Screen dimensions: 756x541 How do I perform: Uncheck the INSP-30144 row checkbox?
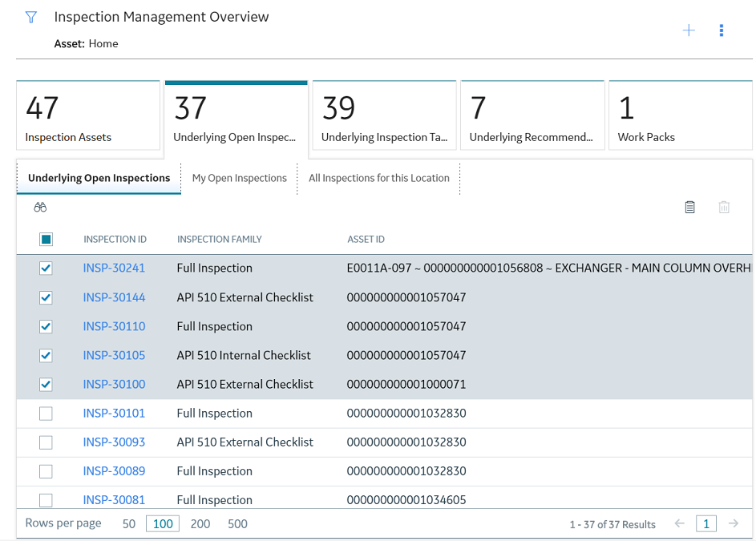tap(46, 297)
